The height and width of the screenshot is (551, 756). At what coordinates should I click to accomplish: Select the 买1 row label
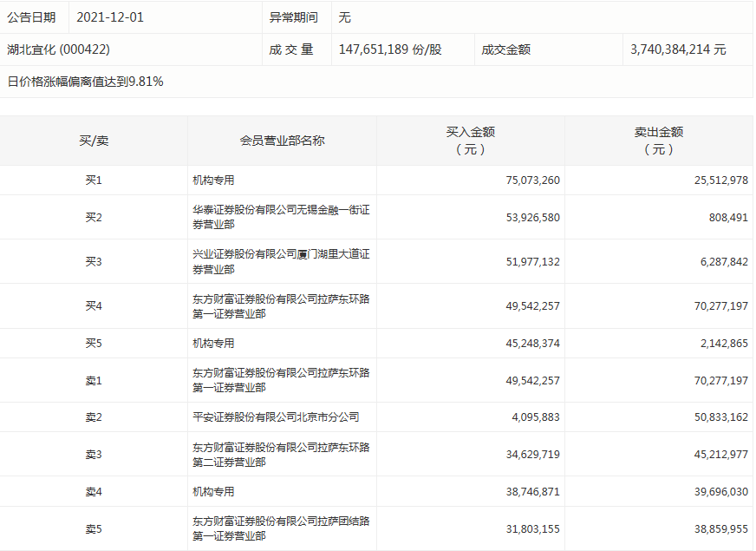coord(94,180)
